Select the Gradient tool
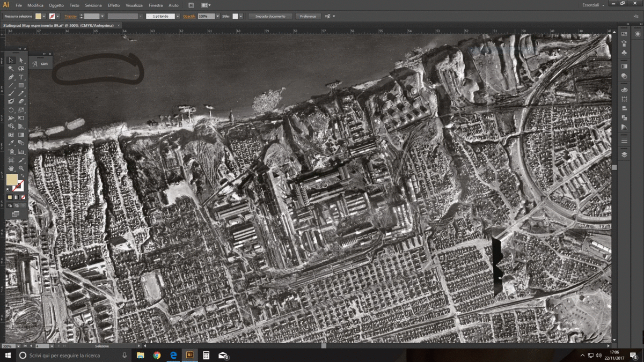 (21, 135)
